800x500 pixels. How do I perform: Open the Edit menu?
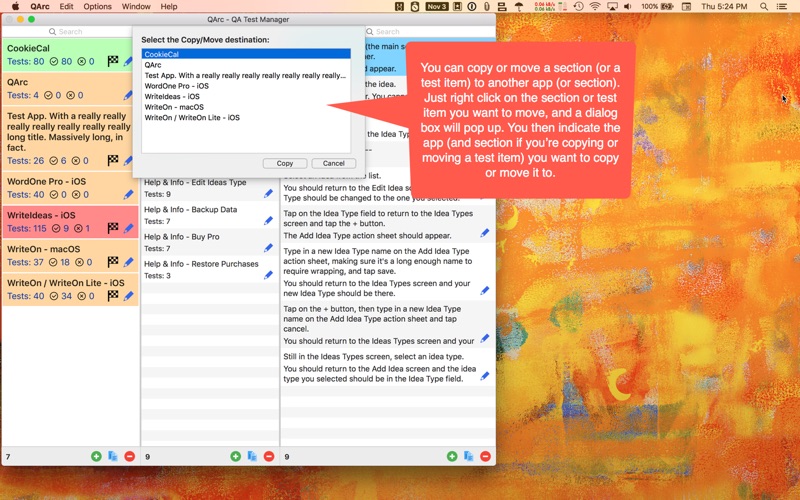point(66,7)
